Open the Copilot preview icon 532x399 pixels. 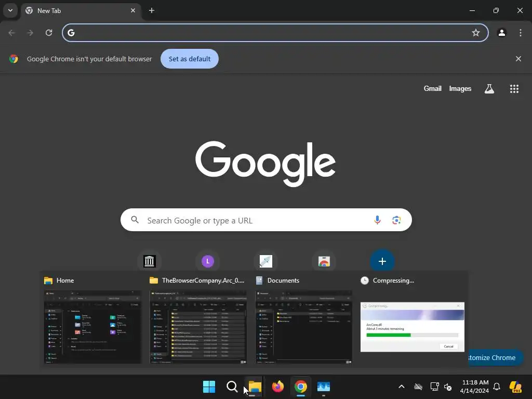point(516,387)
